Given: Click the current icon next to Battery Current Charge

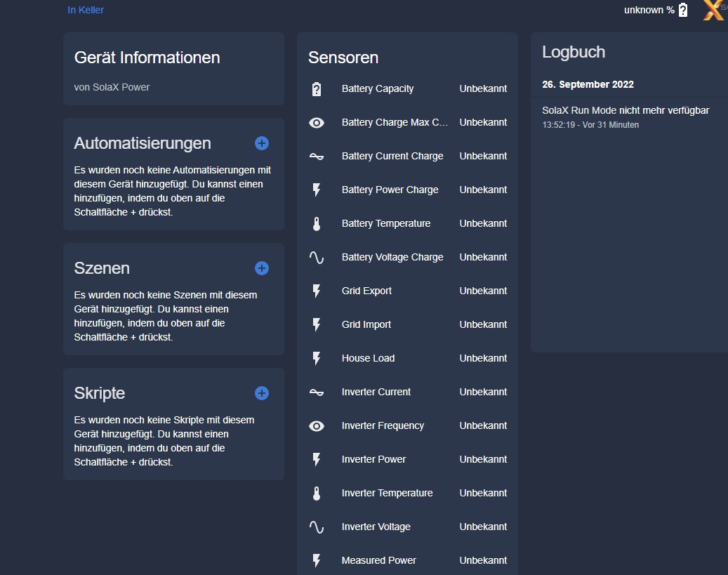Looking at the screenshot, I should coord(316,157).
